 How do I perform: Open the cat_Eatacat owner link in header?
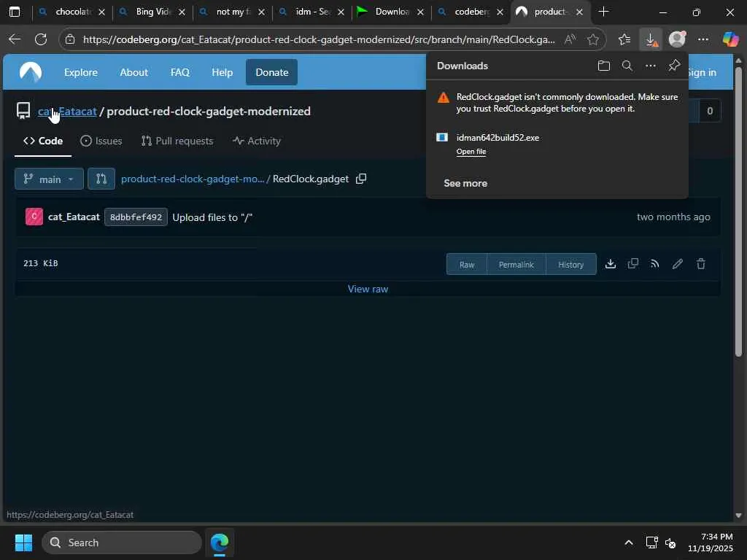[x=67, y=112]
